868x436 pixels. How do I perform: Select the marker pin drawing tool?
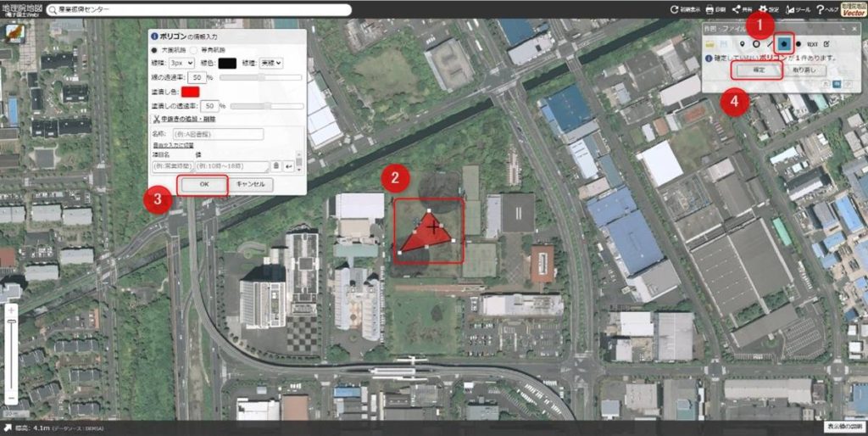(x=743, y=44)
